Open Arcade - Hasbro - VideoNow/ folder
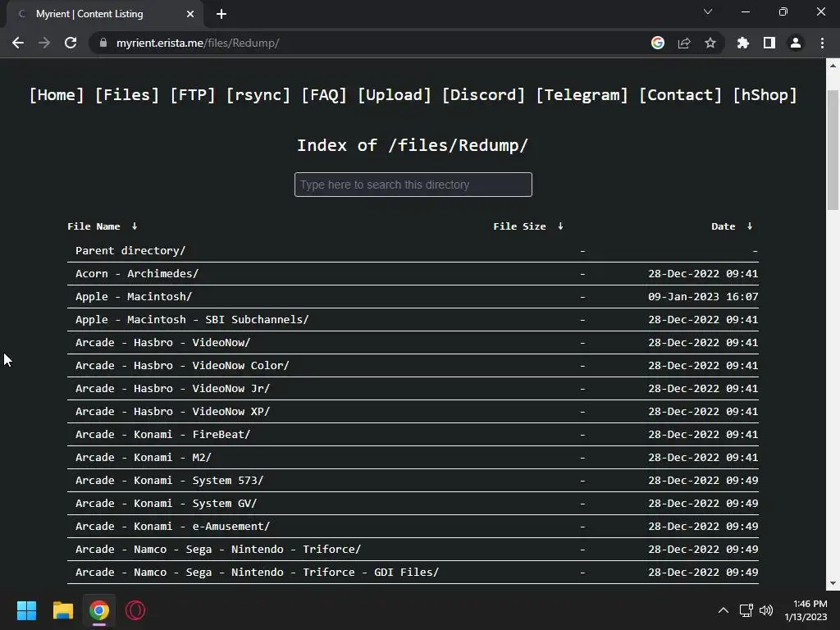Image resolution: width=840 pixels, height=630 pixels. pos(163,342)
